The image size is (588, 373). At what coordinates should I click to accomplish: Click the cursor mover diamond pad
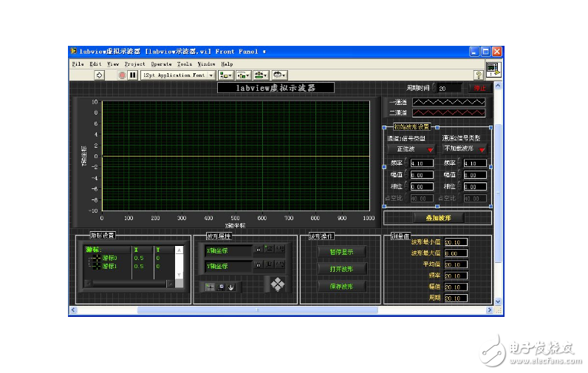click(x=278, y=284)
